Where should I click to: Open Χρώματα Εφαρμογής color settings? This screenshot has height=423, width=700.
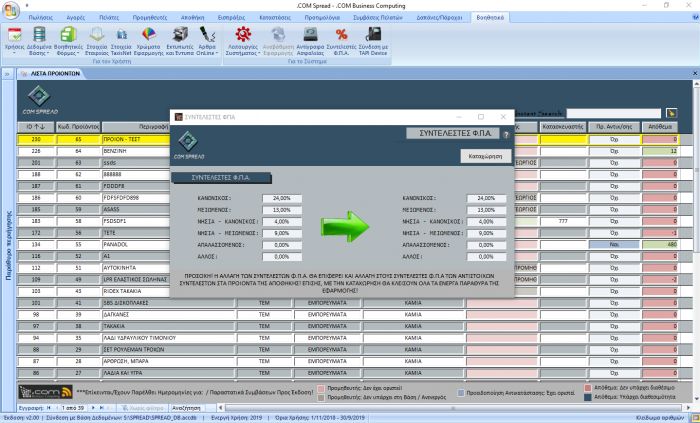(148, 41)
